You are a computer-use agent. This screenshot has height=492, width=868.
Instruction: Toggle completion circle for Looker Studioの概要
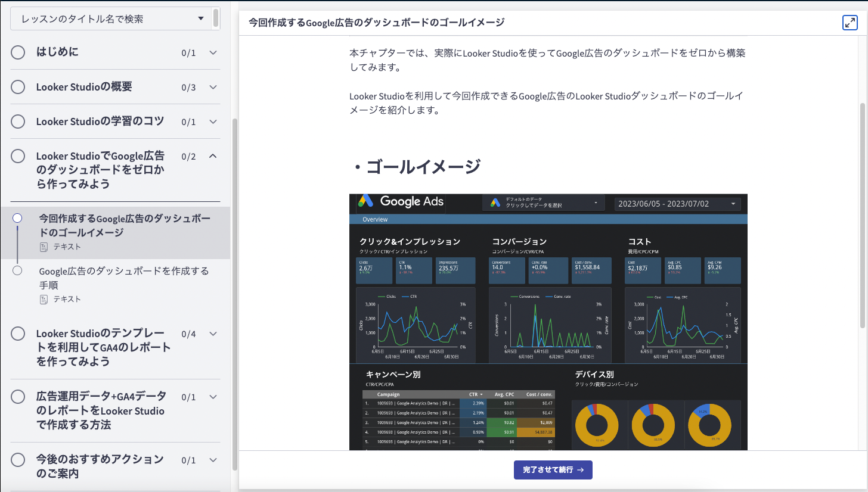pos(18,87)
